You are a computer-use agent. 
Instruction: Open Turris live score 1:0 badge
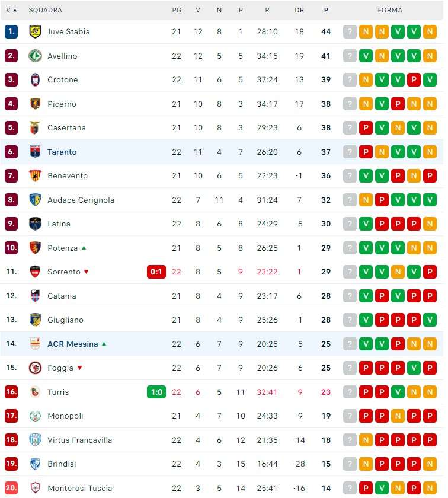point(156,392)
